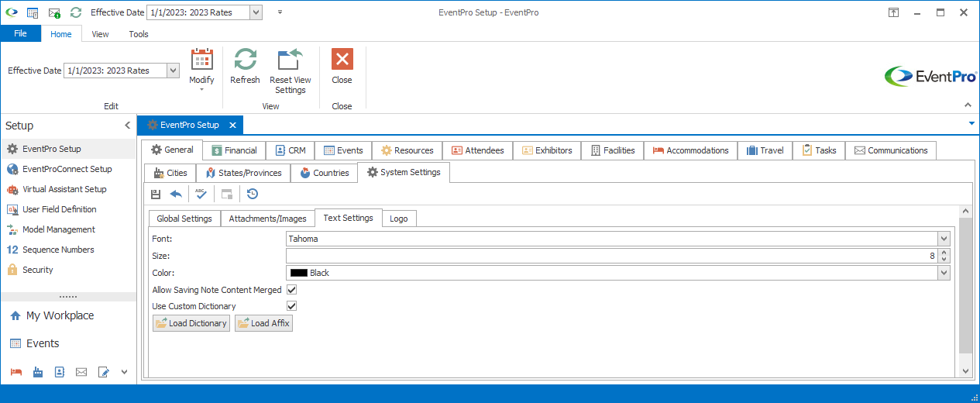This screenshot has width=980, height=403.
Task: Open EventProConnect Setup in sidebar
Action: click(x=68, y=169)
